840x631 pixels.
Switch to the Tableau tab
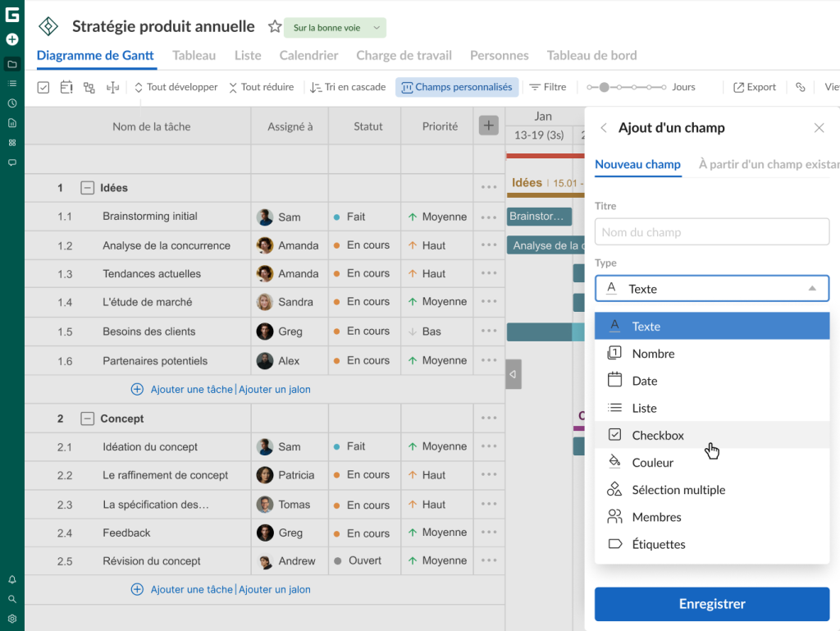coord(194,56)
